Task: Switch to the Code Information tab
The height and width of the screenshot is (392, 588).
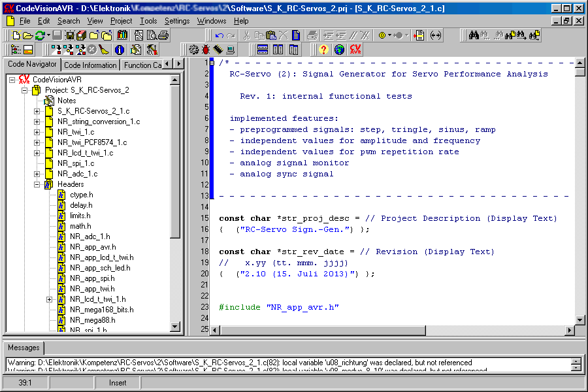Action: pyautogui.click(x=90, y=65)
